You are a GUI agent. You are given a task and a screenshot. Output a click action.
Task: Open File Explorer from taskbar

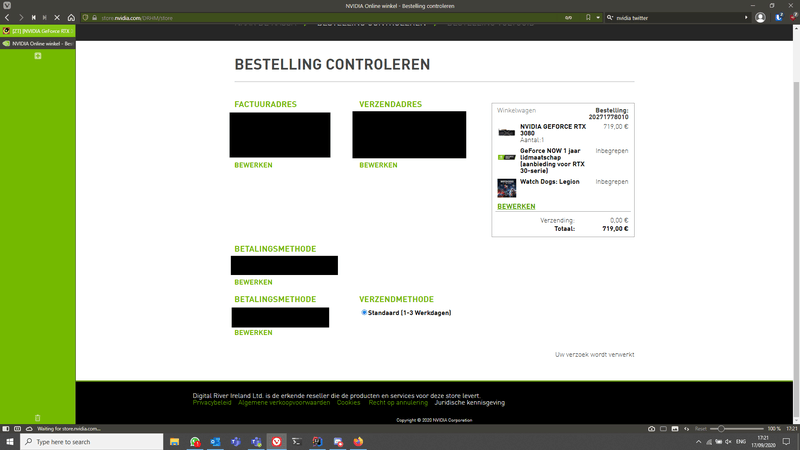pyautogui.click(x=174, y=442)
